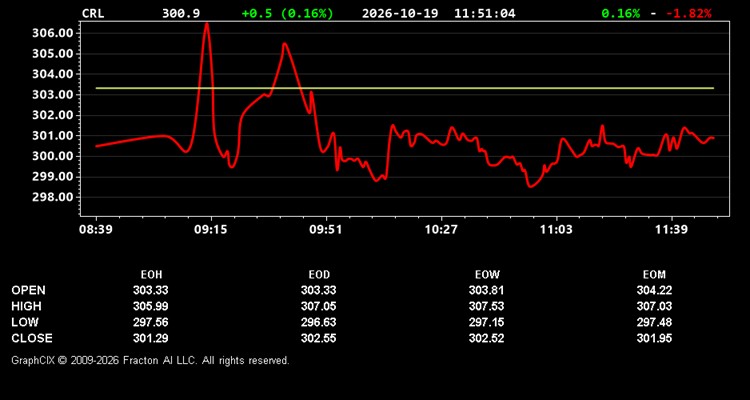750x400 pixels.
Task: Click the EOH high value 305.99
Action: (151, 306)
